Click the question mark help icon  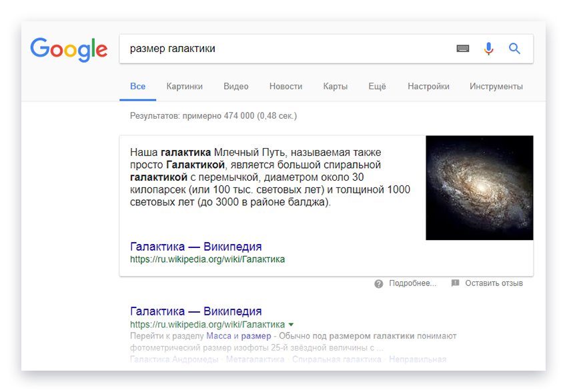click(379, 283)
